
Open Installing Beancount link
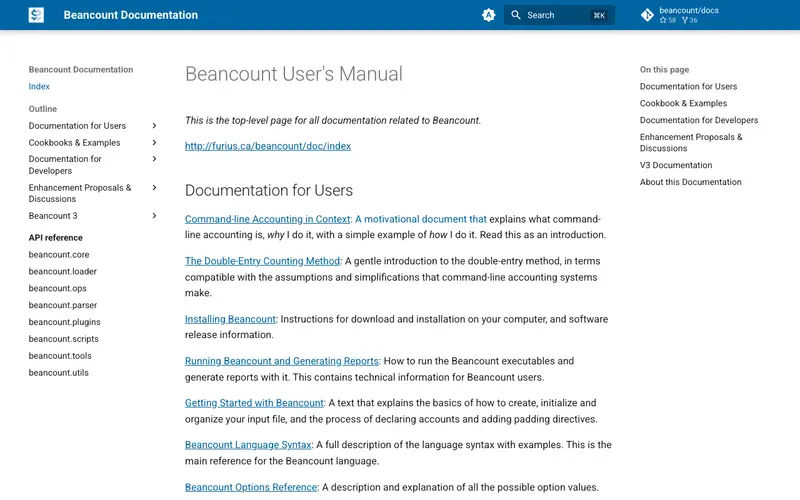coord(230,319)
